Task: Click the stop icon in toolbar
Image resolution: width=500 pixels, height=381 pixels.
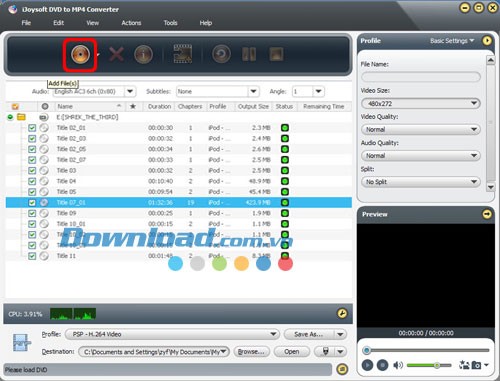Action: click(x=276, y=54)
